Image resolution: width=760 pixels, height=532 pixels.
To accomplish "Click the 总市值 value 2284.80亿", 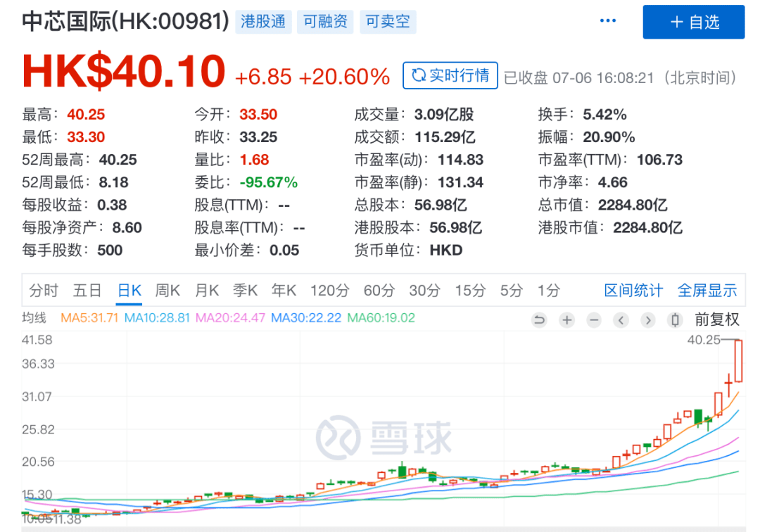I will click(x=633, y=205).
